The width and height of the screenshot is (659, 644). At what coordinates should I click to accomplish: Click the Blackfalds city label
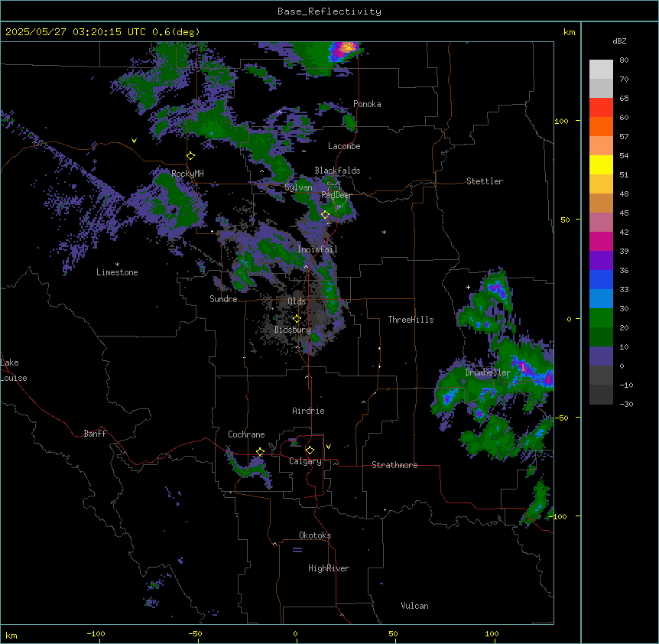pos(337,171)
